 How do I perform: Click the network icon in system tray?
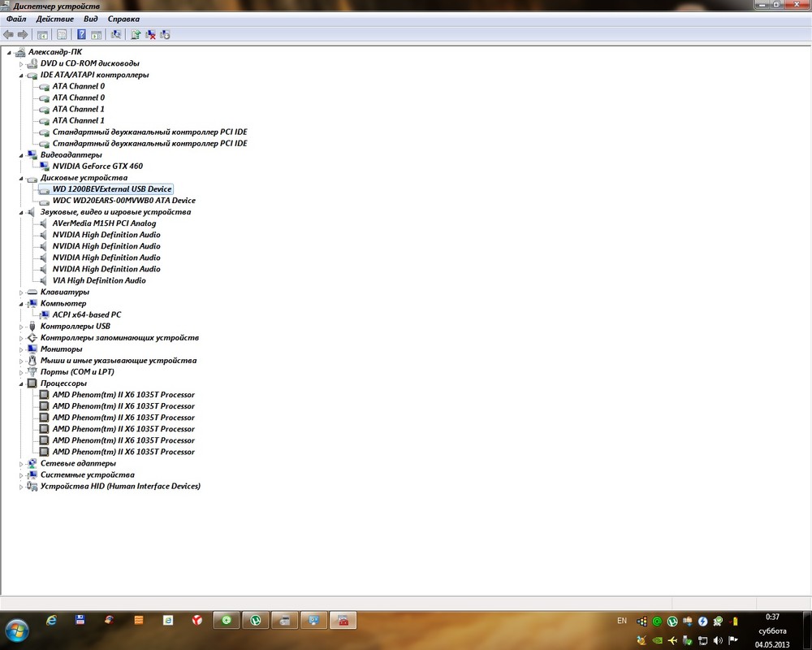(x=702, y=641)
